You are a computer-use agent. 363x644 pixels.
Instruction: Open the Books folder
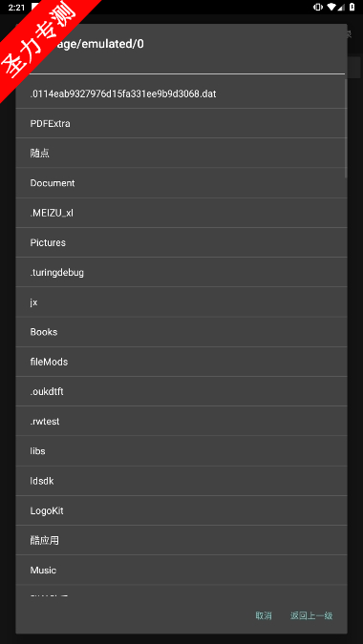click(181, 332)
